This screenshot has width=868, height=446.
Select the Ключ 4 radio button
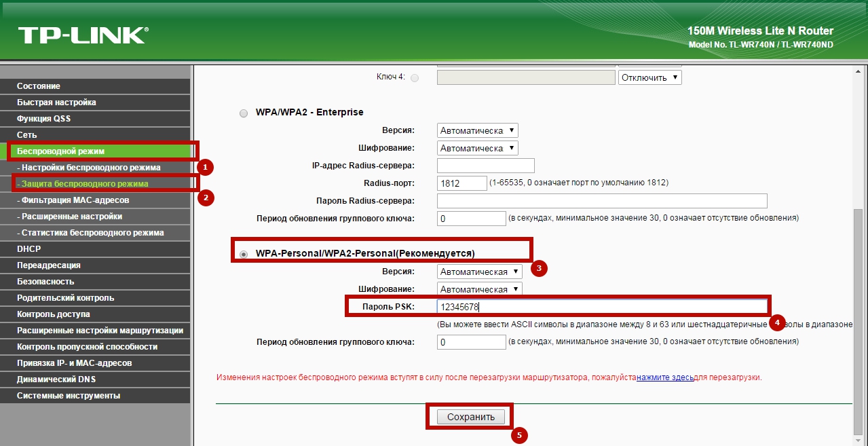[415, 78]
